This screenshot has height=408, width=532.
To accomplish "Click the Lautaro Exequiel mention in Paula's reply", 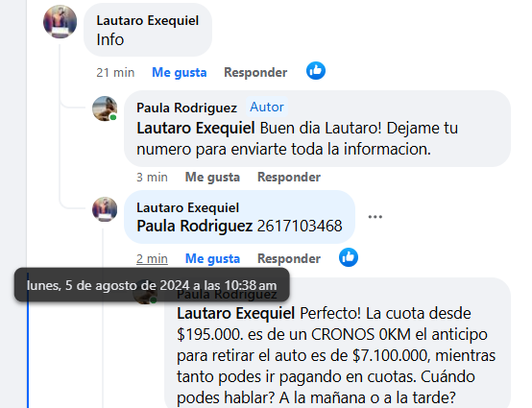I will pyautogui.click(x=196, y=129).
